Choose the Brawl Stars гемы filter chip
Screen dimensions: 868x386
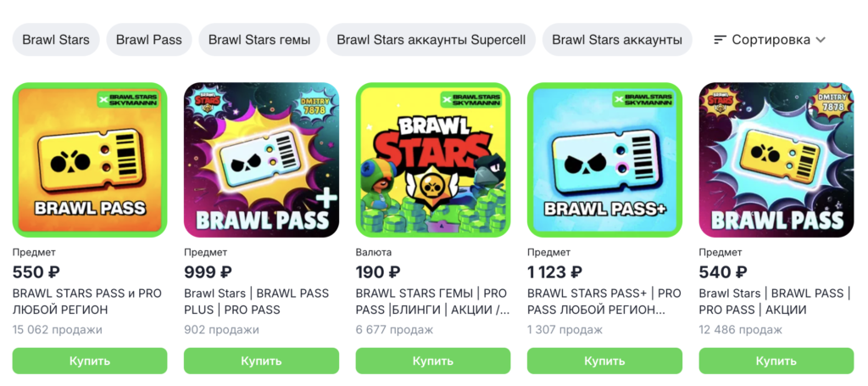coord(259,40)
